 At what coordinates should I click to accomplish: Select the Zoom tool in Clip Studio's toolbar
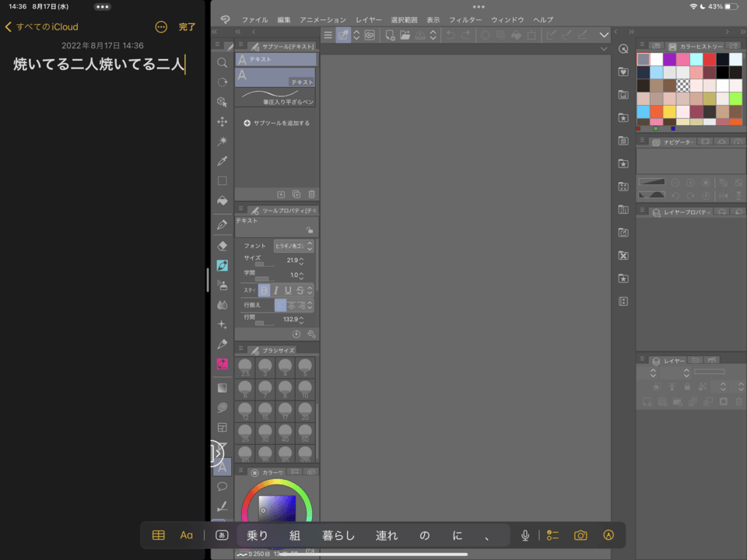222,64
